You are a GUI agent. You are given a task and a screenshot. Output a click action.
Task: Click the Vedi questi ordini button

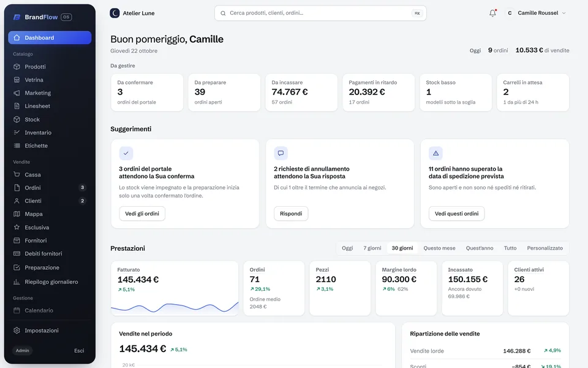coord(457,213)
